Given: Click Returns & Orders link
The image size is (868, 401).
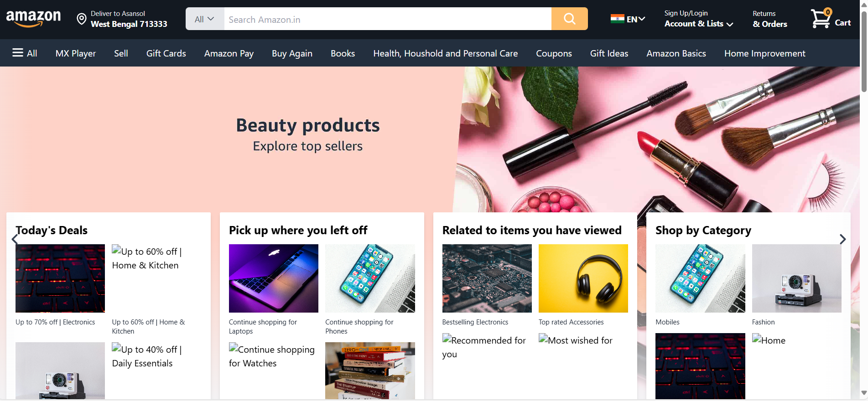Looking at the screenshot, I should (770, 19).
